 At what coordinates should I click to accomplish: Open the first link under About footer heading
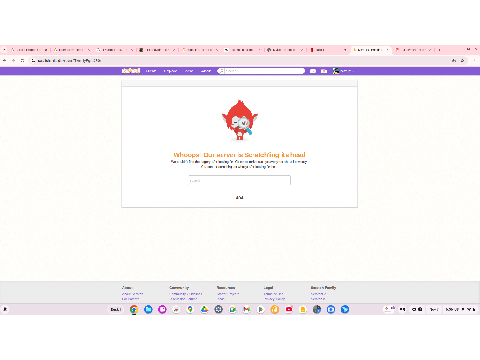coord(133,294)
